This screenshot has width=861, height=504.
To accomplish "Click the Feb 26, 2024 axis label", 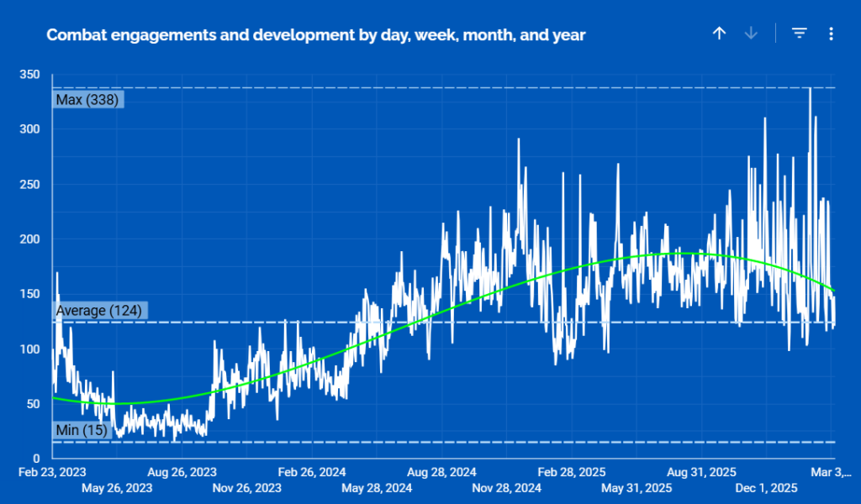I will tap(312, 472).
